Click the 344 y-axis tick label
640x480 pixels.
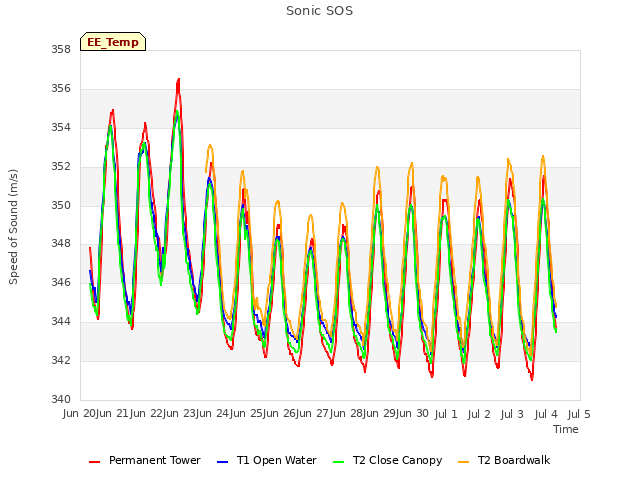click(x=61, y=322)
